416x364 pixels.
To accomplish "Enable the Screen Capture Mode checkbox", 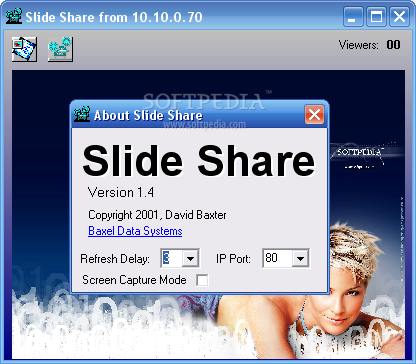I will point(202,280).
